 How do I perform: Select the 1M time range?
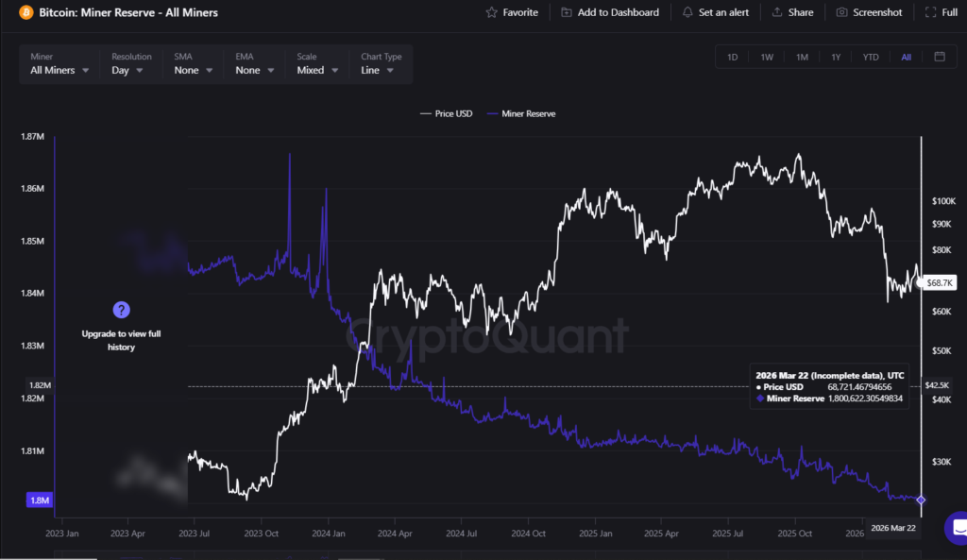[x=802, y=58]
